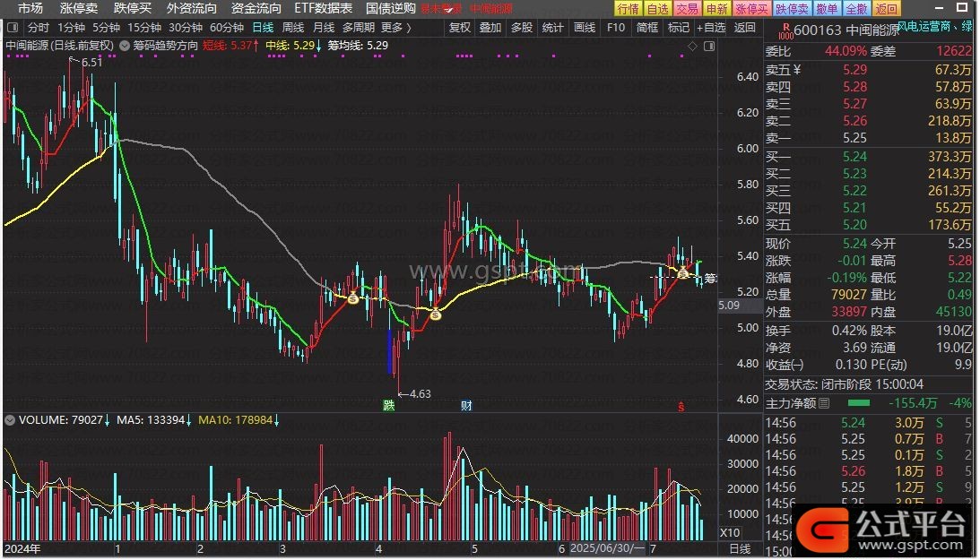Open the 资金流向 menu
Screen dimensions: 980x560
(x=256, y=9)
